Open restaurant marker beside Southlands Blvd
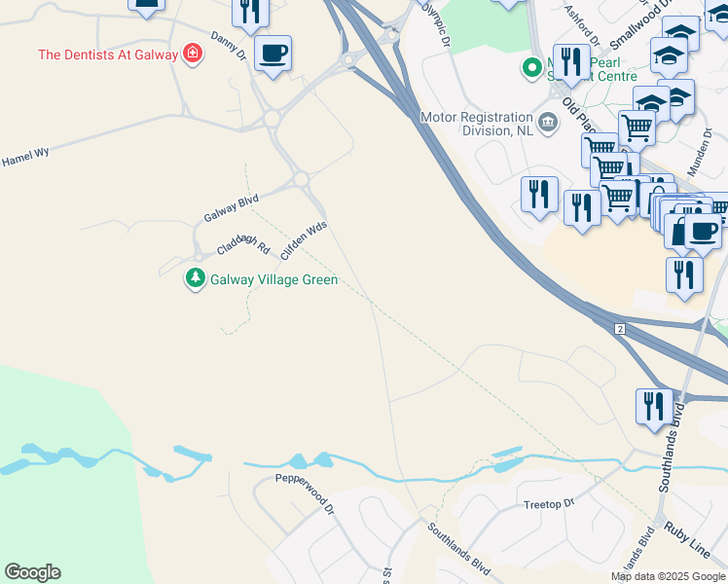The image size is (728, 584). point(655,409)
